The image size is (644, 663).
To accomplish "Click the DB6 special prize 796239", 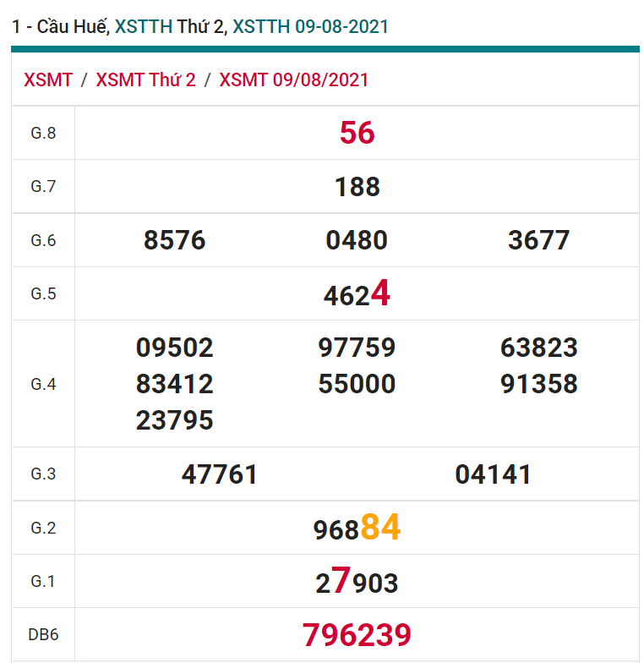I will tap(357, 634).
